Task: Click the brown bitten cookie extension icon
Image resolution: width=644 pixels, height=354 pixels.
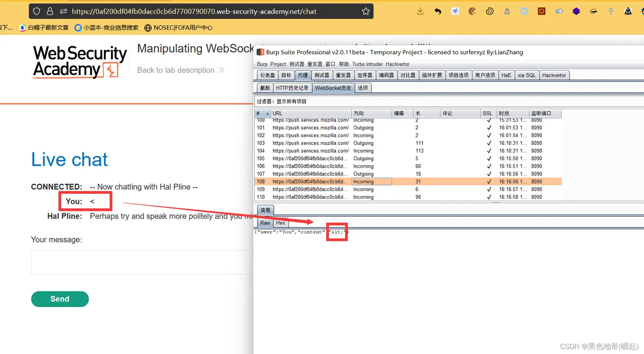Action: 472,12
